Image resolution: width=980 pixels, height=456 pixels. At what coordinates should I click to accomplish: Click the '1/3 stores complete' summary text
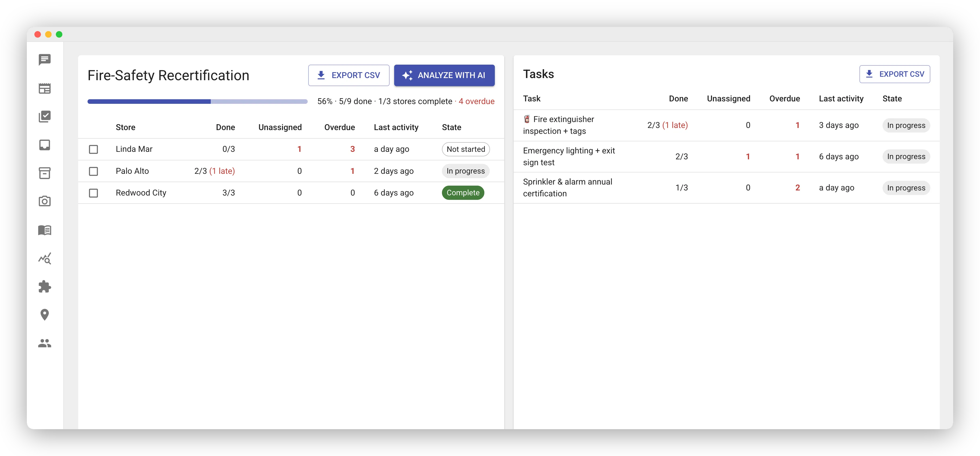pyautogui.click(x=415, y=101)
